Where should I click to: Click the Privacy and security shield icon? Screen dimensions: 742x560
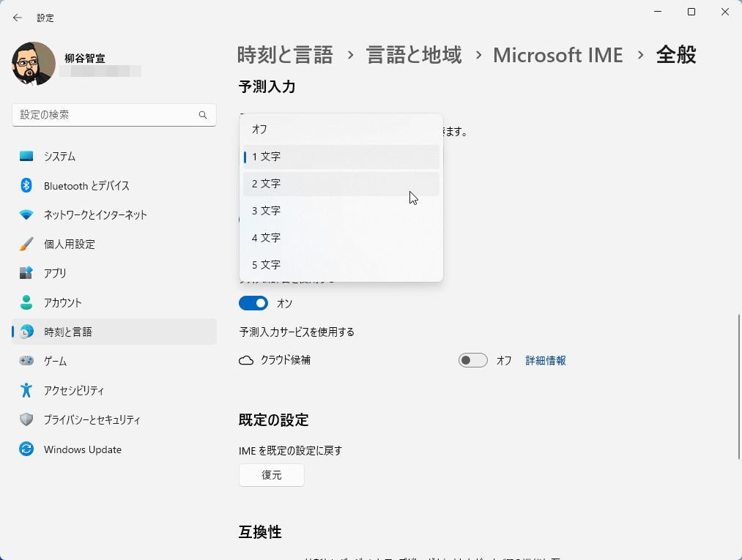click(26, 419)
